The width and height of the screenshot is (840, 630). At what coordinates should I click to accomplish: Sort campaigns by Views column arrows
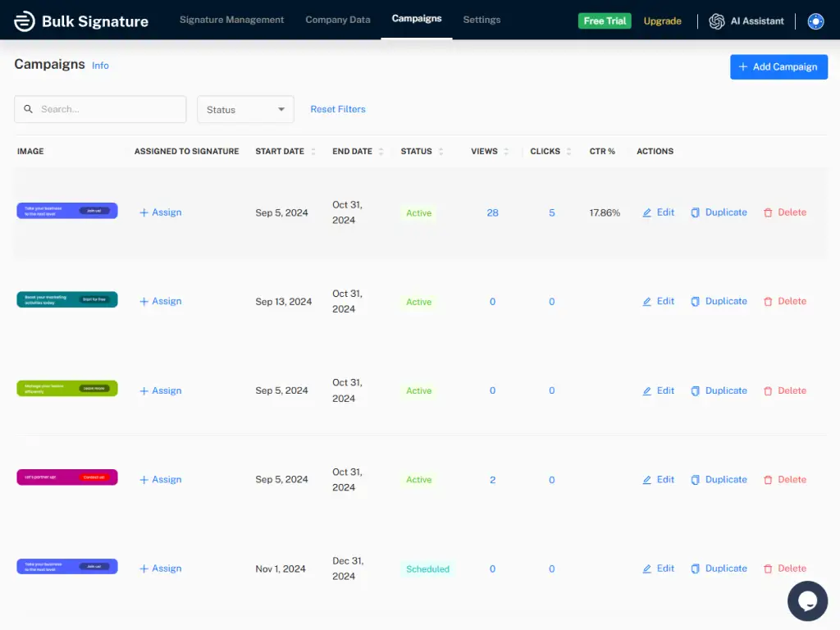point(506,152)
